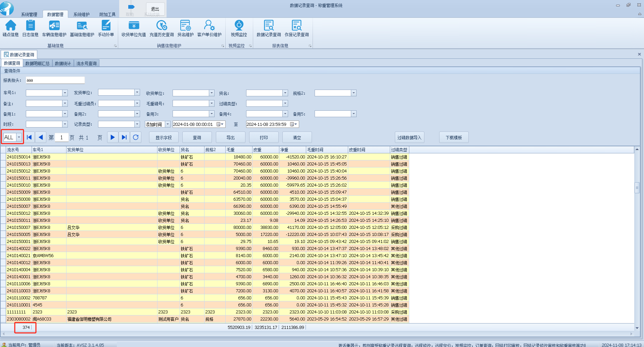Click scroll down arrow of record table
The height and width of the screenshot is (347, 644).
point(637,328)
